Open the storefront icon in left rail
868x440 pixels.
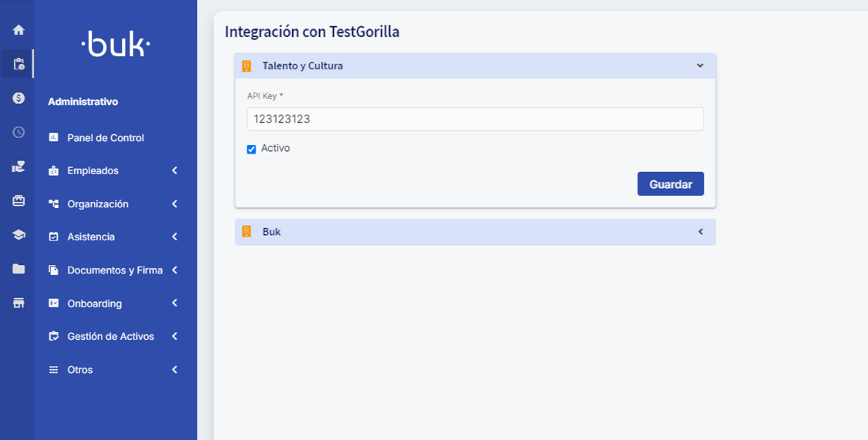(19, 303)
